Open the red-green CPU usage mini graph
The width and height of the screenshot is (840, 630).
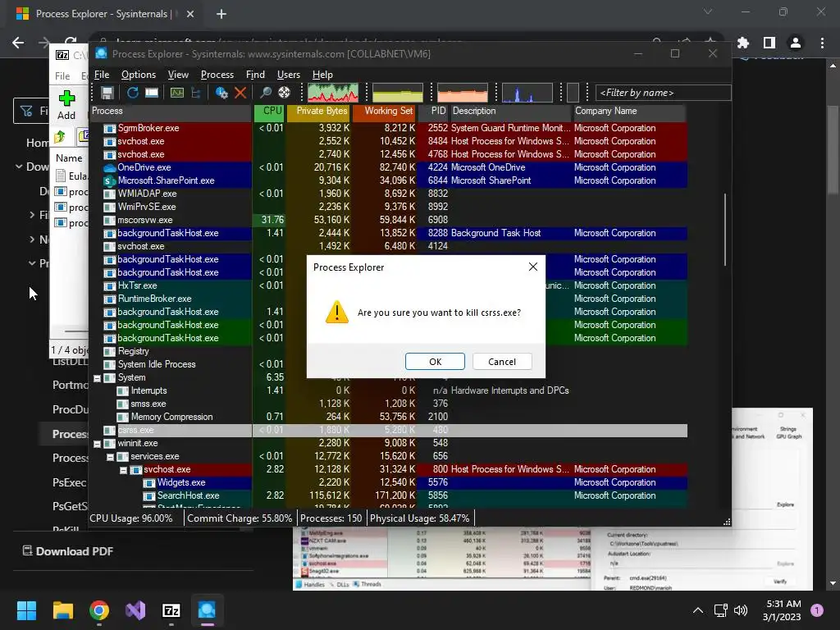(333, 93)
